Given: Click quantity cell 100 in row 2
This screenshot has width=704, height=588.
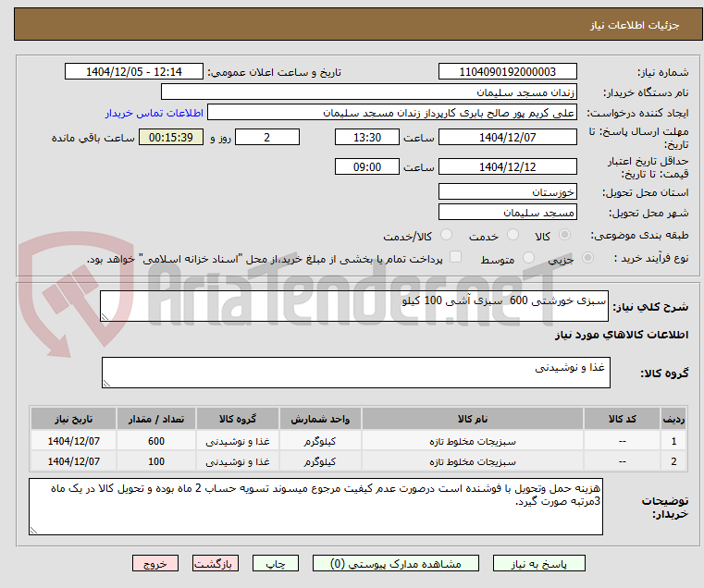Looking at the screenshot, I should (x=155, y=461).
